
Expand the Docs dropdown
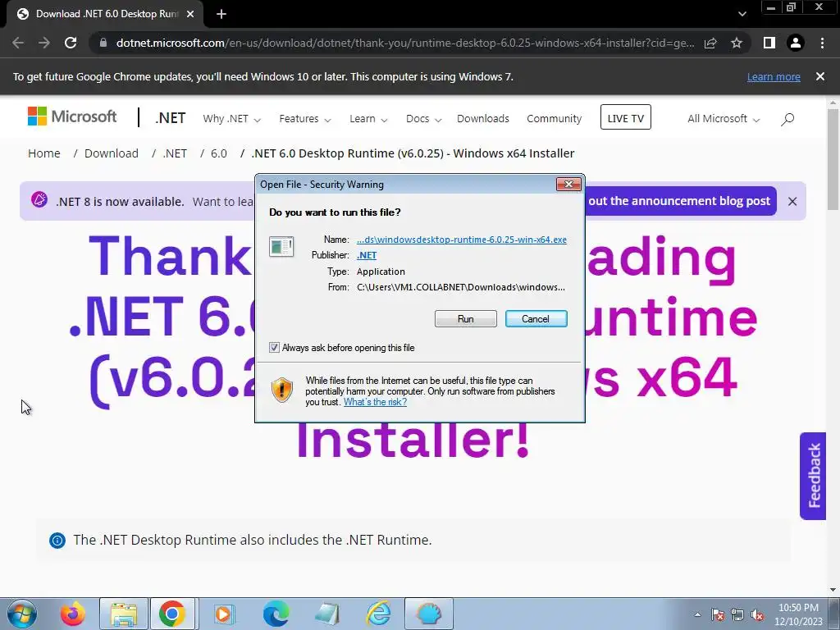[x=423, y=119]
